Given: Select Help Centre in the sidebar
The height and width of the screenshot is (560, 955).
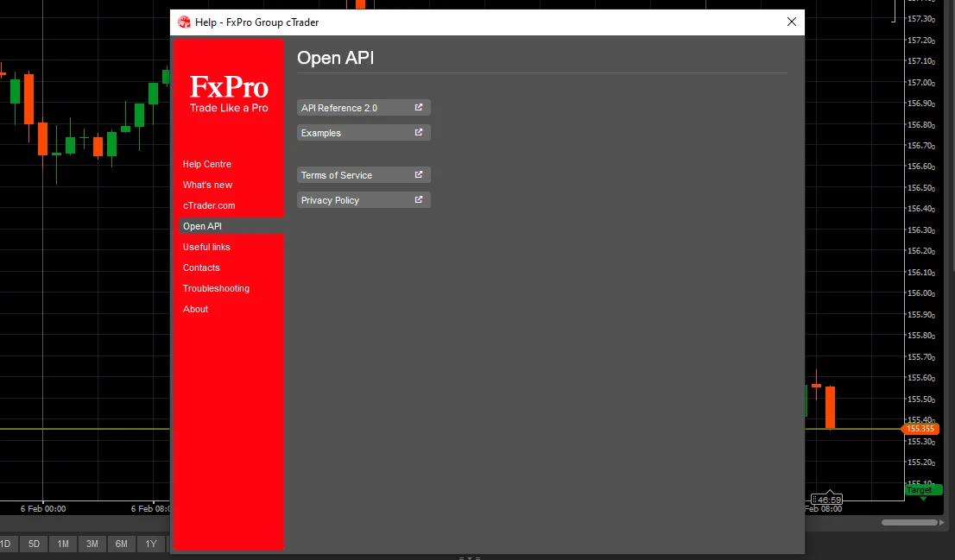Looking at the screenshot, I should [207, 164].
